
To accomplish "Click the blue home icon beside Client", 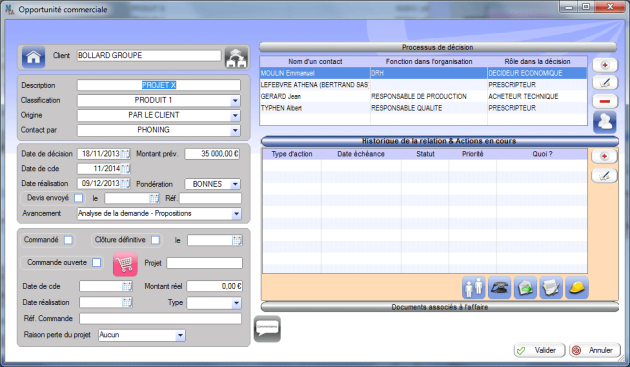I will [x=33, y=57].
